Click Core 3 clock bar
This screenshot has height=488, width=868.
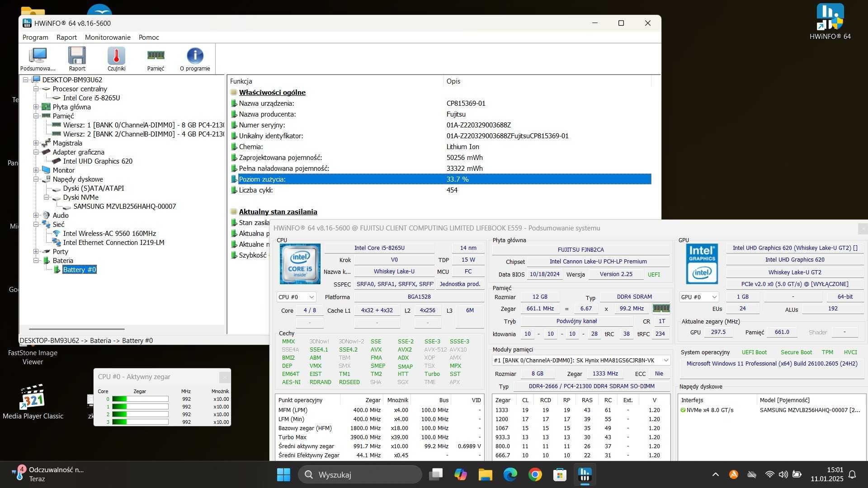140,422
